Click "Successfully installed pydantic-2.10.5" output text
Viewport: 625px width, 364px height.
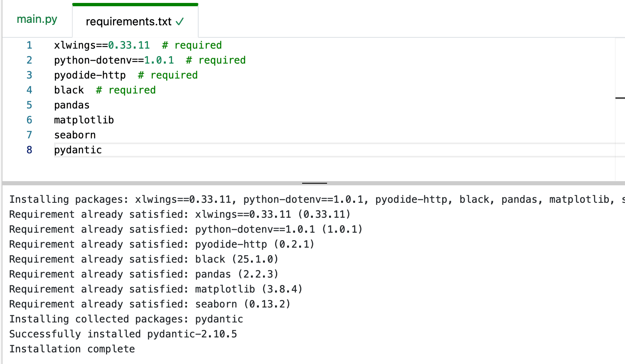[123, 334]
